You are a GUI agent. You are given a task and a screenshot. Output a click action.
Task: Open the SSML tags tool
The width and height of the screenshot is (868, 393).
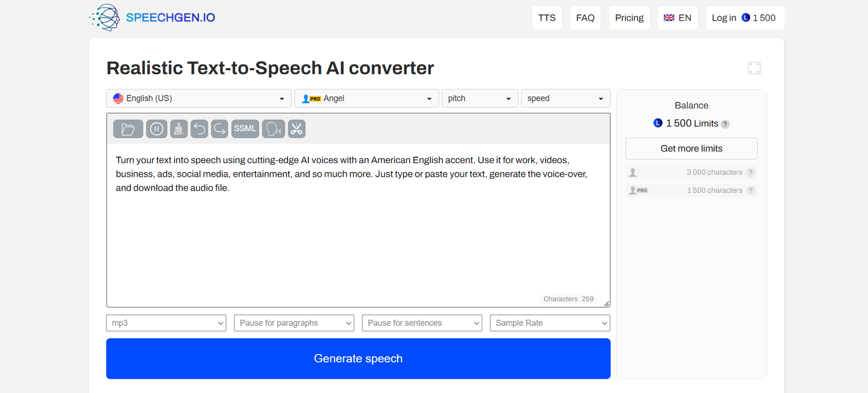pos(245,129)
